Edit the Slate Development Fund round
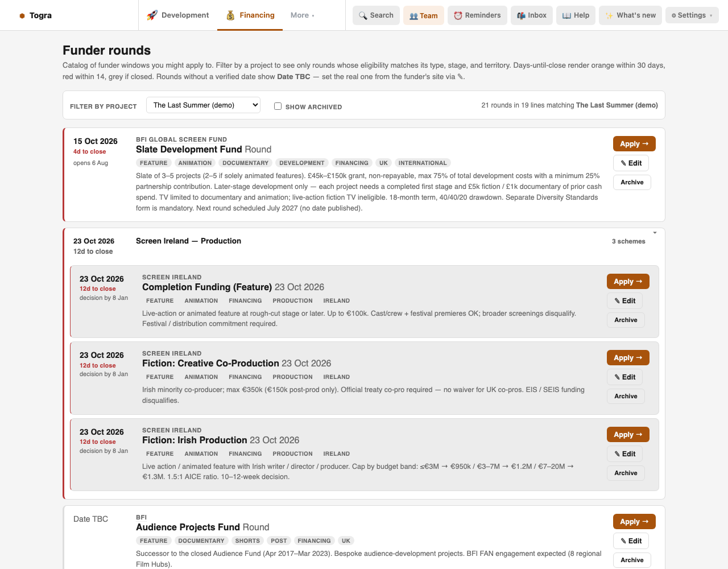Image resolution: width=728 pixels, height=569 pixels. click(x=631, y=163)
